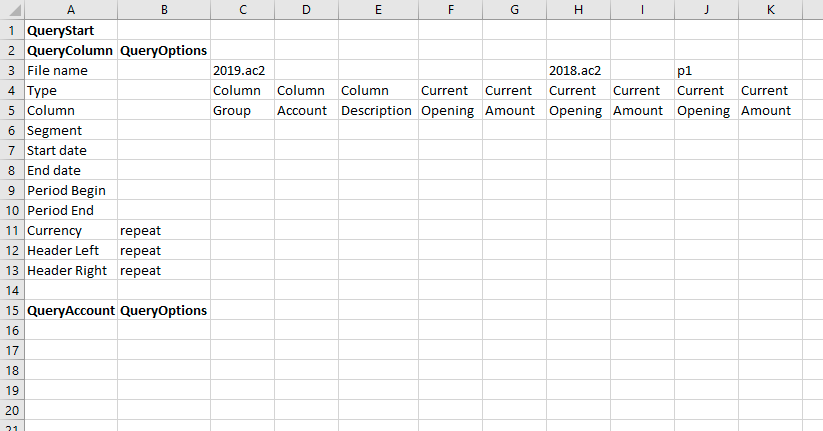Click the QueryAccount cell
Screen dimensions: 823x431
pos(70,311)
